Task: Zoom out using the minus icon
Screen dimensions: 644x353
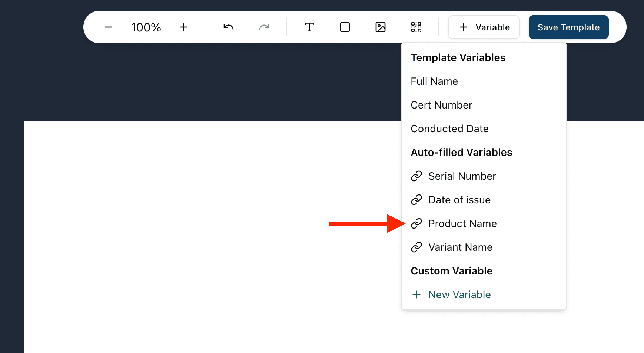Action: [x=109, y=27]
